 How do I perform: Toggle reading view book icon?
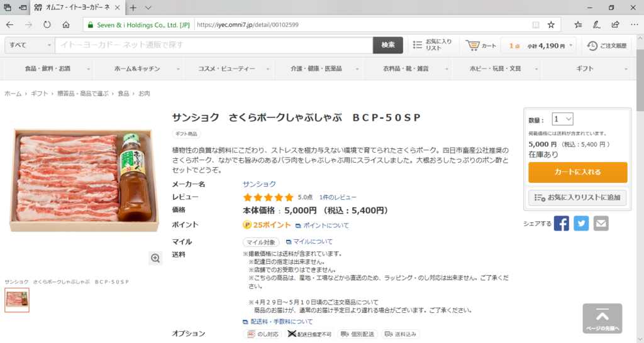(x=536, y=24)
